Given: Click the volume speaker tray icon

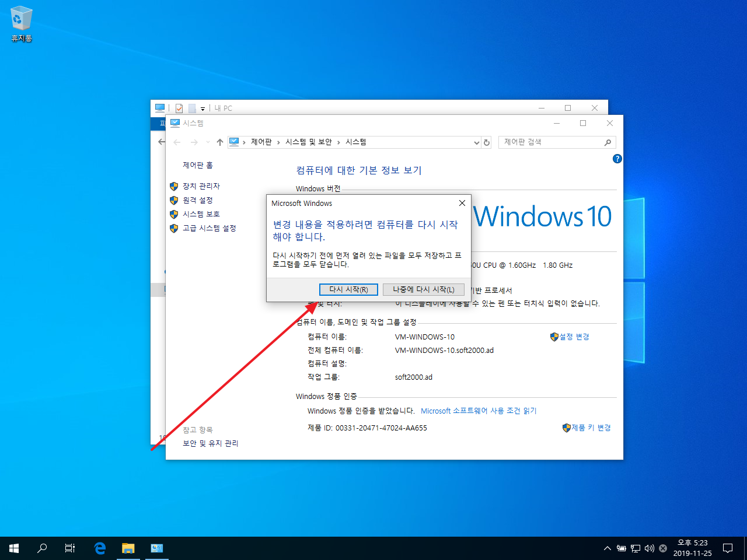Looking at the screenshot, I should 650,548.
